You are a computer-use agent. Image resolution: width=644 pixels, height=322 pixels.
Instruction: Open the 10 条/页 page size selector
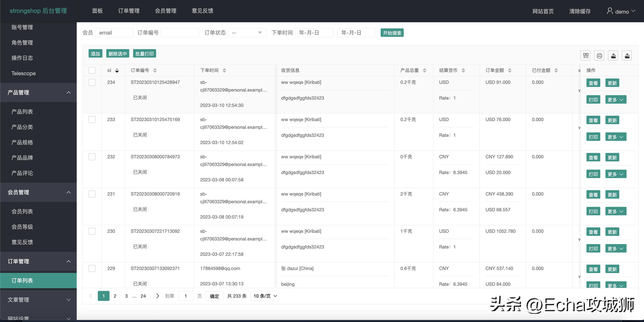point(264,296)
